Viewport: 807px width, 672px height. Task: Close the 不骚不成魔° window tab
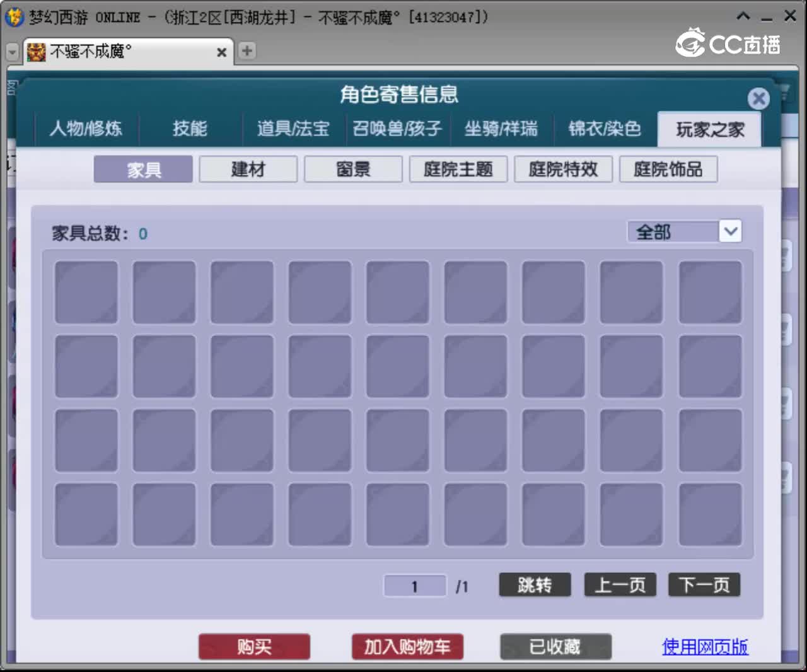[x=221, y=52]
